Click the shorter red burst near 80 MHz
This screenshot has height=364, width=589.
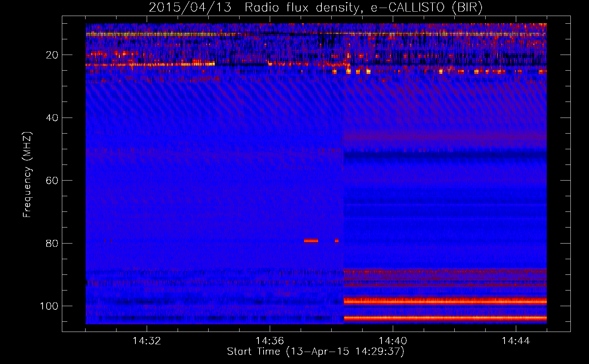[x=337, y=241]
